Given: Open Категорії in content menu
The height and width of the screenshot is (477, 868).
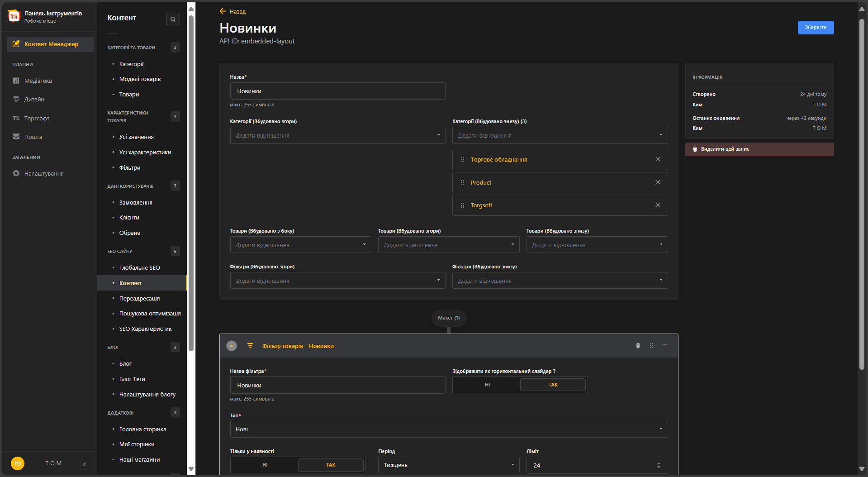Looking at the screenshot, I should 131,64.
